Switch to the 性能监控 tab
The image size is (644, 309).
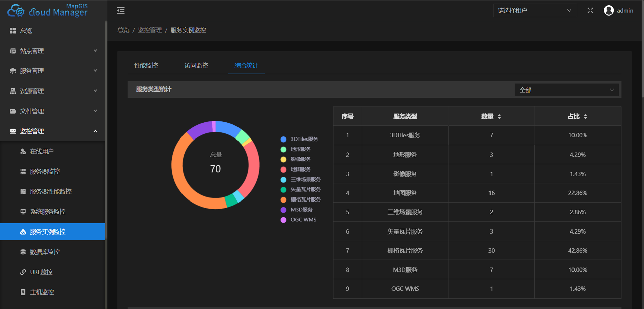pyautogui.click(x=146, y=65)
